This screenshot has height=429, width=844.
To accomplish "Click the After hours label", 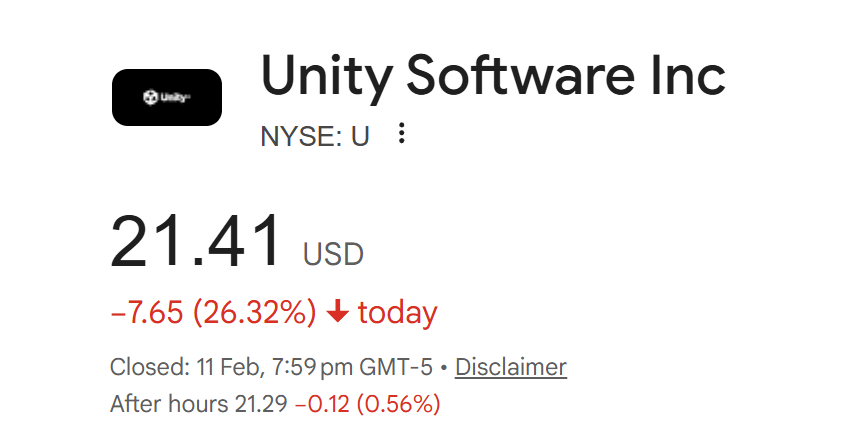I will [167, 404].
